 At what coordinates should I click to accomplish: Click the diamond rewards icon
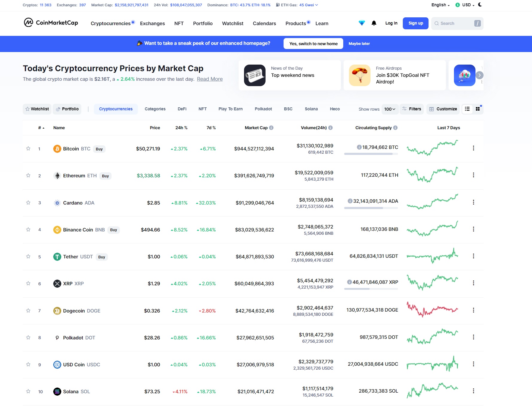pyautogui.click(x=362, y=23)
